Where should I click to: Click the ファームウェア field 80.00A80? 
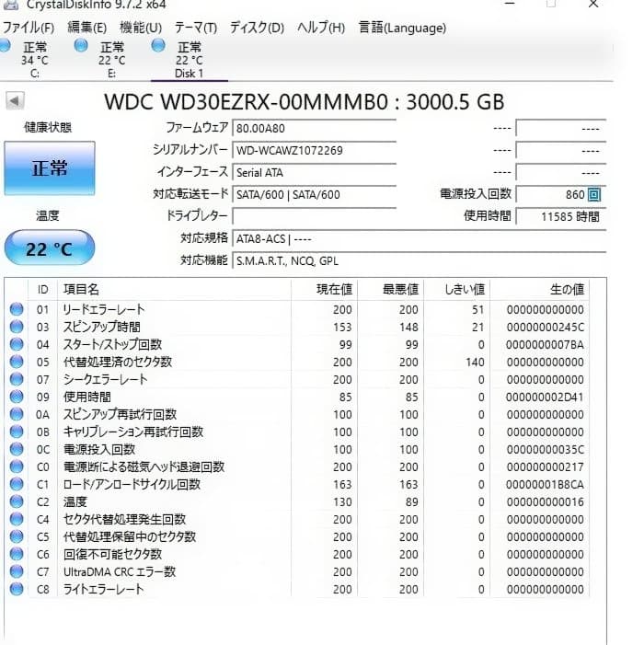click(x=315, y=128)
